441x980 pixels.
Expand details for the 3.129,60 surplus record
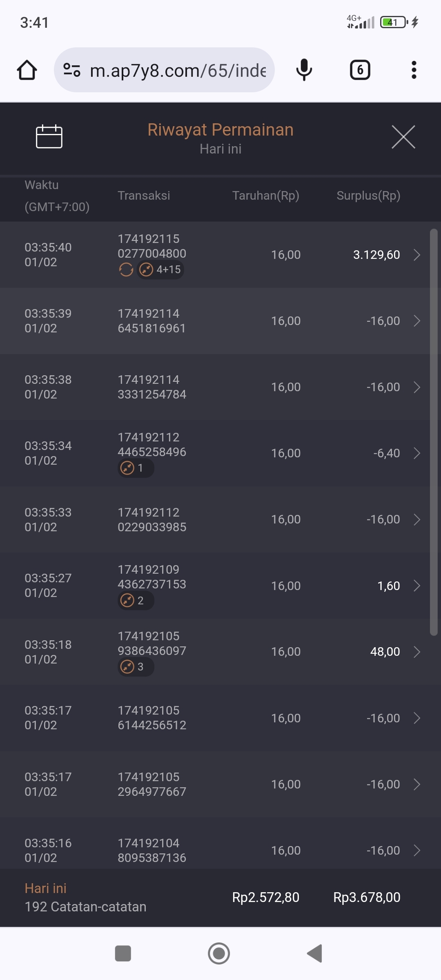416,255
